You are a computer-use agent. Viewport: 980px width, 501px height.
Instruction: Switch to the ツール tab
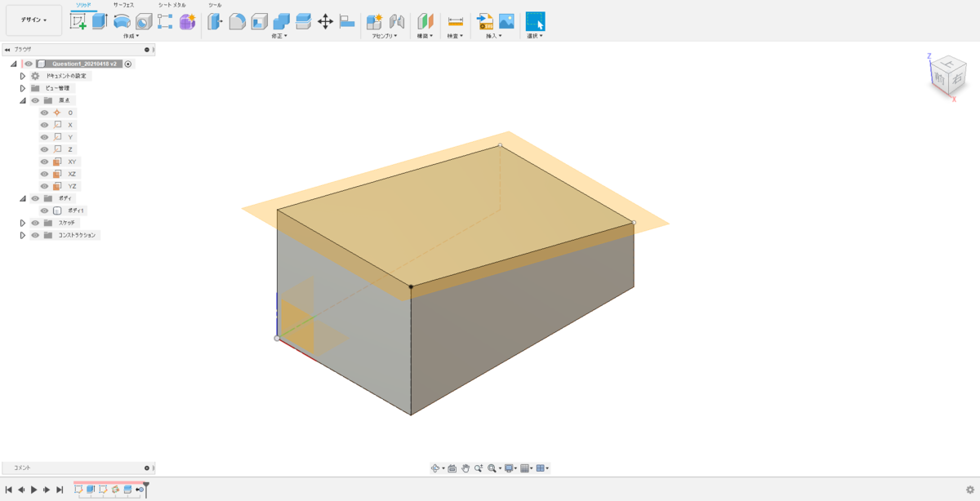coord(215,5)
